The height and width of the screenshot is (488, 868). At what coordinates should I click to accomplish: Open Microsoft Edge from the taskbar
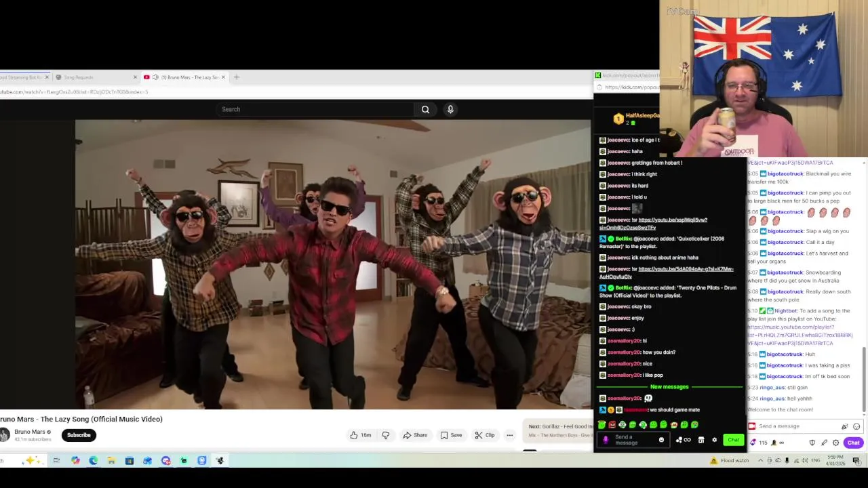(93, 461)
